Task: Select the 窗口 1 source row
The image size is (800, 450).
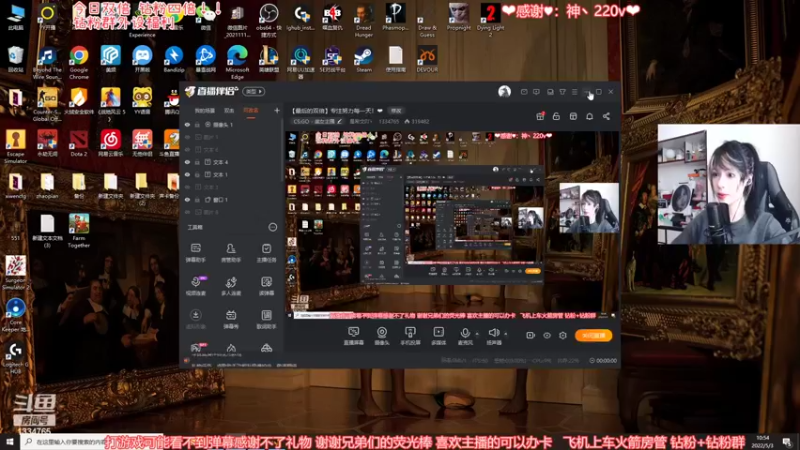Action: pos(232,199)
